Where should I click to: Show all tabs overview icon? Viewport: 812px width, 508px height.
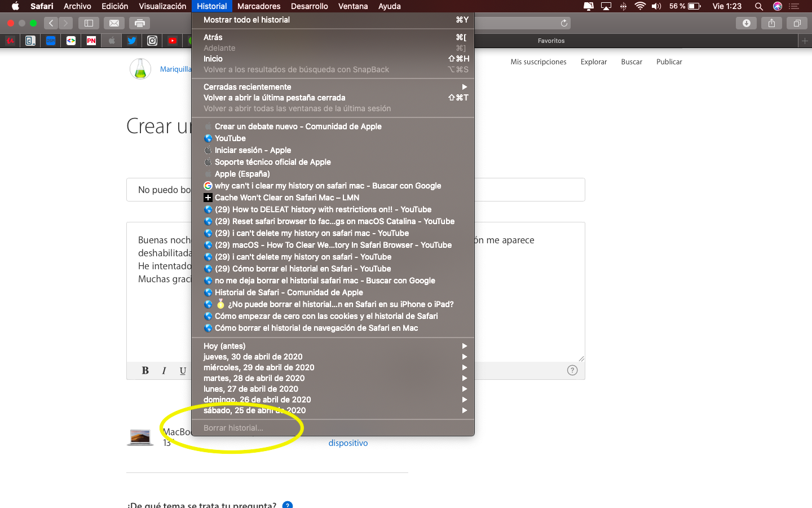coord(797,23)
